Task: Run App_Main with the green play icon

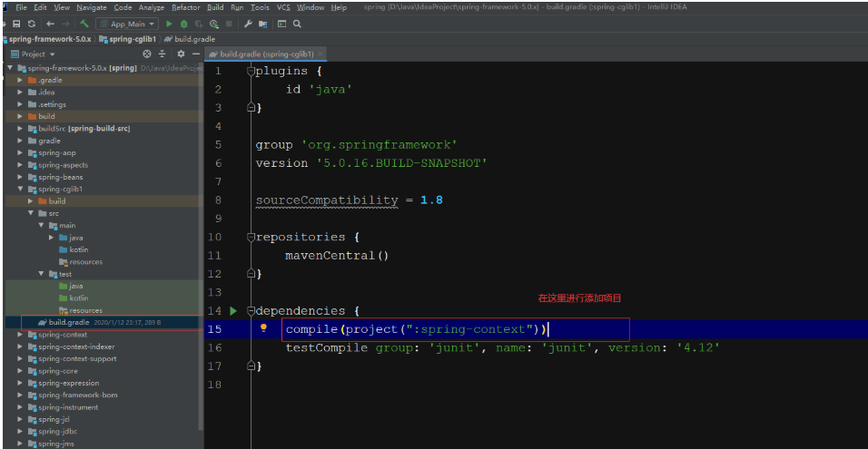Action: tap(170, 24)
